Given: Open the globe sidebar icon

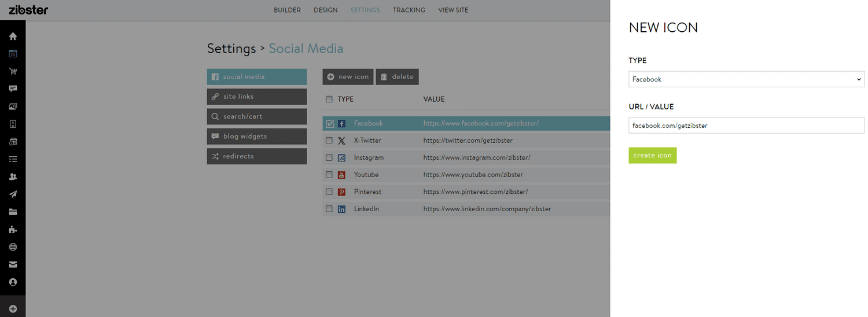Looking at the screenshot, I should click(x=13, y=247).
